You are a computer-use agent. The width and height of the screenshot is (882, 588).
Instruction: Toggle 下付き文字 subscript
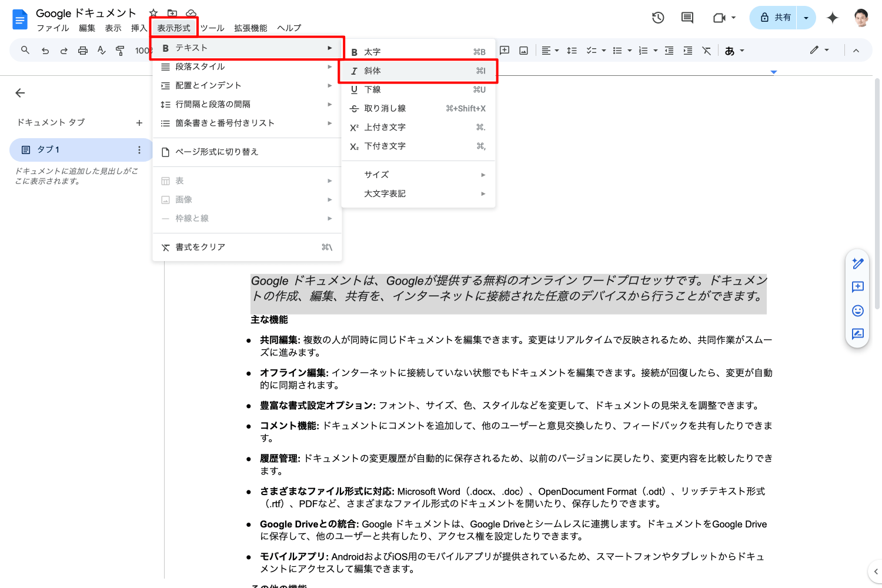click(418, 146)
